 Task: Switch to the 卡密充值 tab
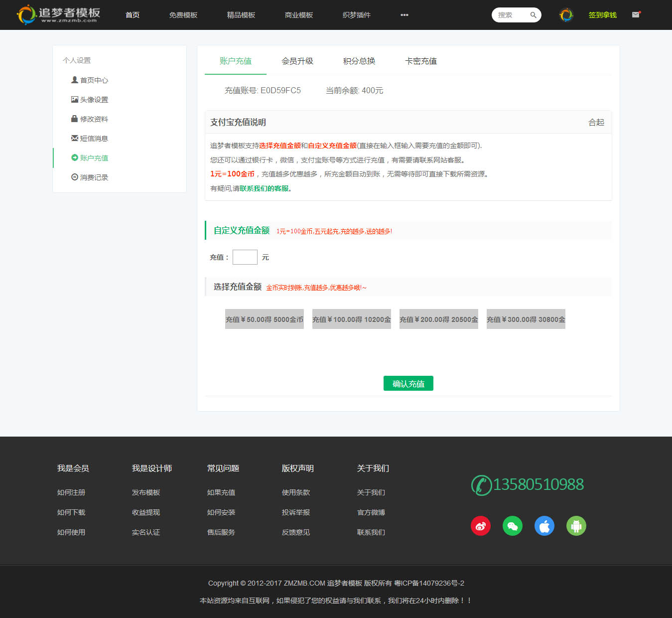point(420,61)
